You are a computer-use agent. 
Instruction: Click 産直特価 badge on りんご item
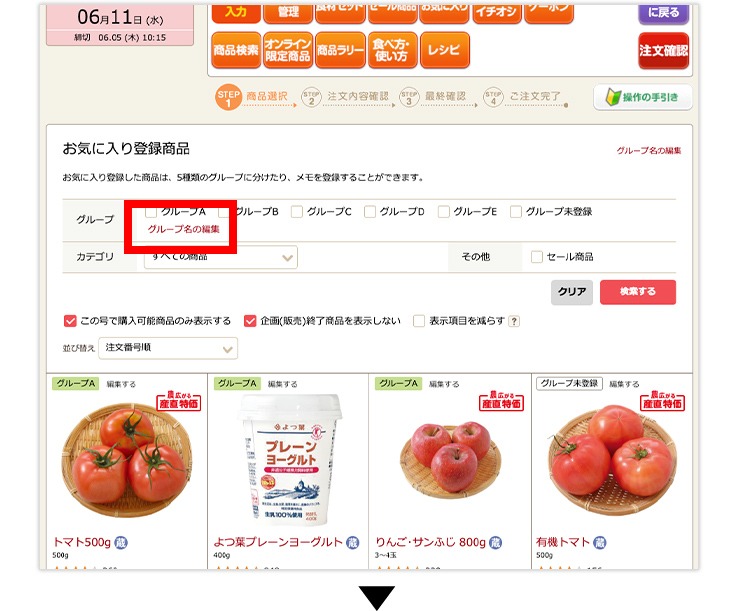501,401
